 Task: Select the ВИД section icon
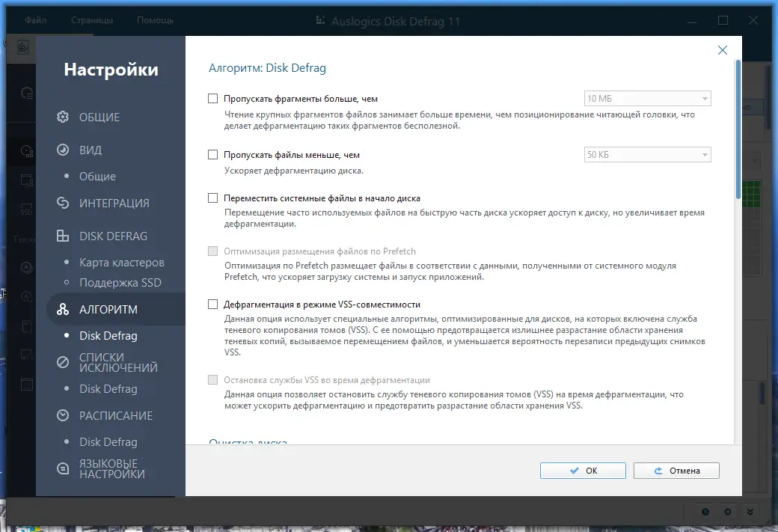pos(63,150)
